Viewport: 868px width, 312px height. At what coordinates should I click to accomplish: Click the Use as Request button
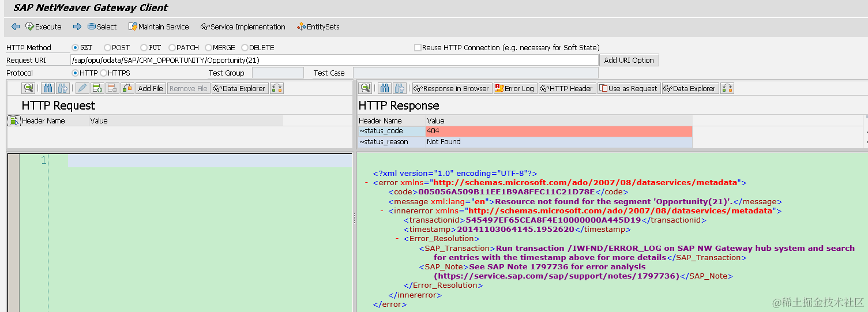pyautogui.click(x=629, y=88)
